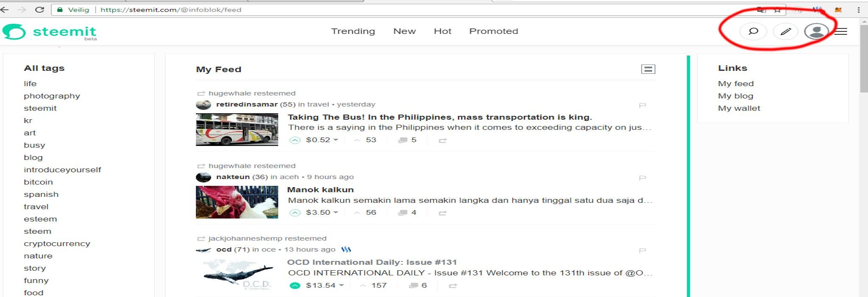Open the user profile avatar icon
Screen dimensions: 868x297
click(x=816, y=31)
